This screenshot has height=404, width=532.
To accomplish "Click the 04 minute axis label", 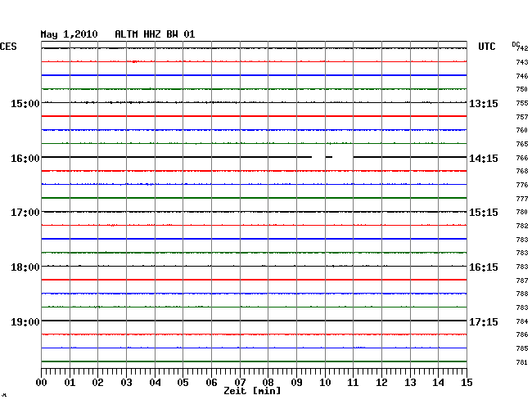I will click(x=155, y=383).
